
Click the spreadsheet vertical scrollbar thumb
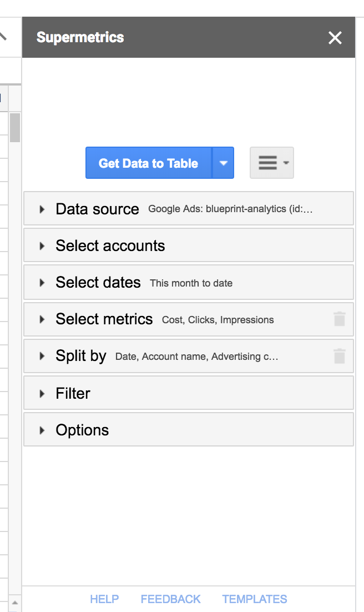(x=15, y=128)
